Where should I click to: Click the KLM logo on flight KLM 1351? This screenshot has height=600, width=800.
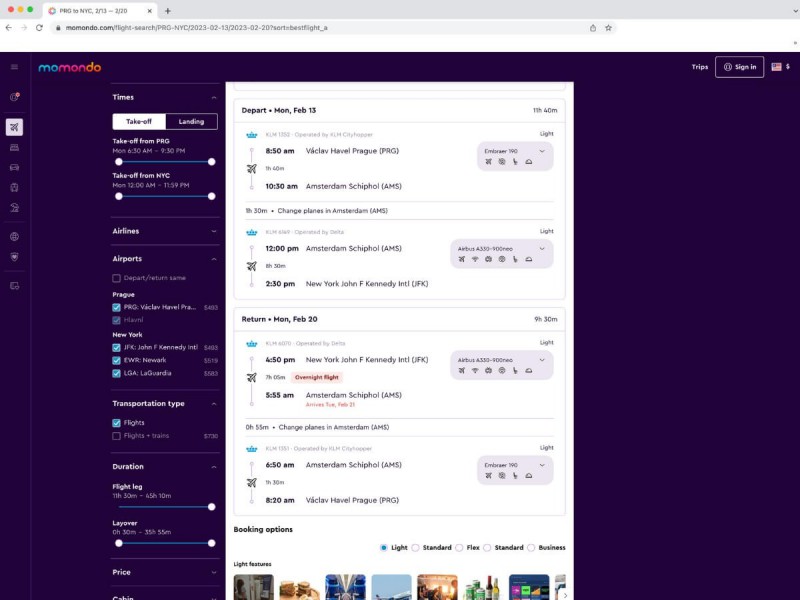[x=252, y=449]
